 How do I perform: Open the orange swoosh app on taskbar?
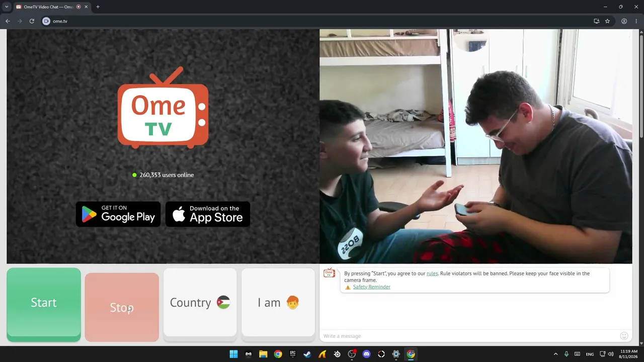pyautogui.click(x=323, y=354)
